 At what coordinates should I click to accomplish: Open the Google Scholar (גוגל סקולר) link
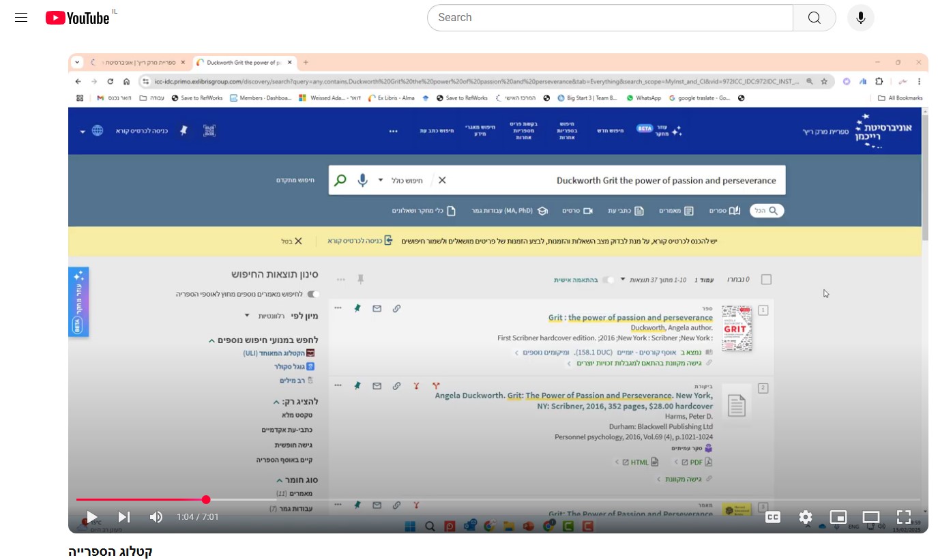293,366
